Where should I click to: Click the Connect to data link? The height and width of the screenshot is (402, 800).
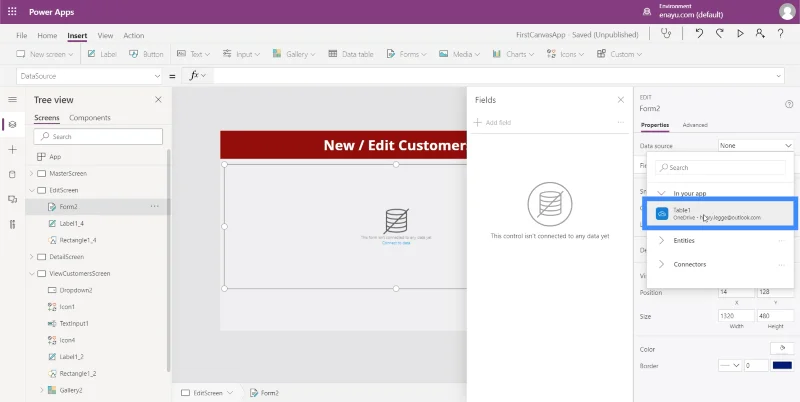click(396, 243)
